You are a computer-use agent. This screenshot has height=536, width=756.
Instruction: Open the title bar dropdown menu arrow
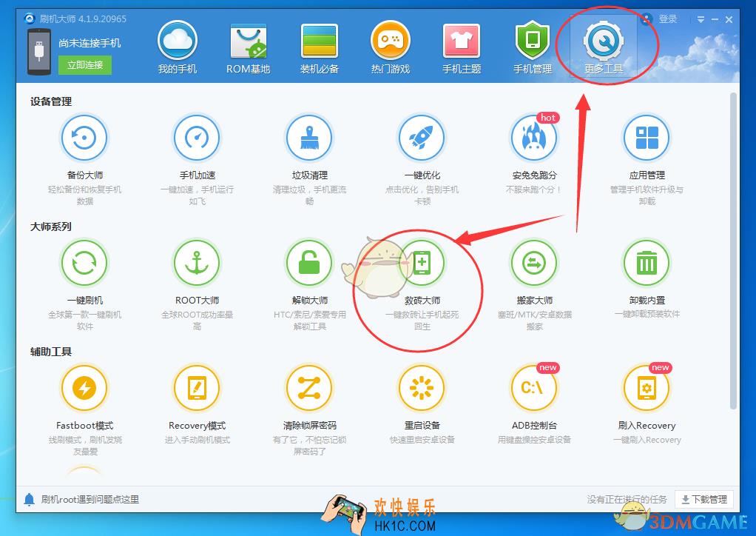(x=701, y=19)
